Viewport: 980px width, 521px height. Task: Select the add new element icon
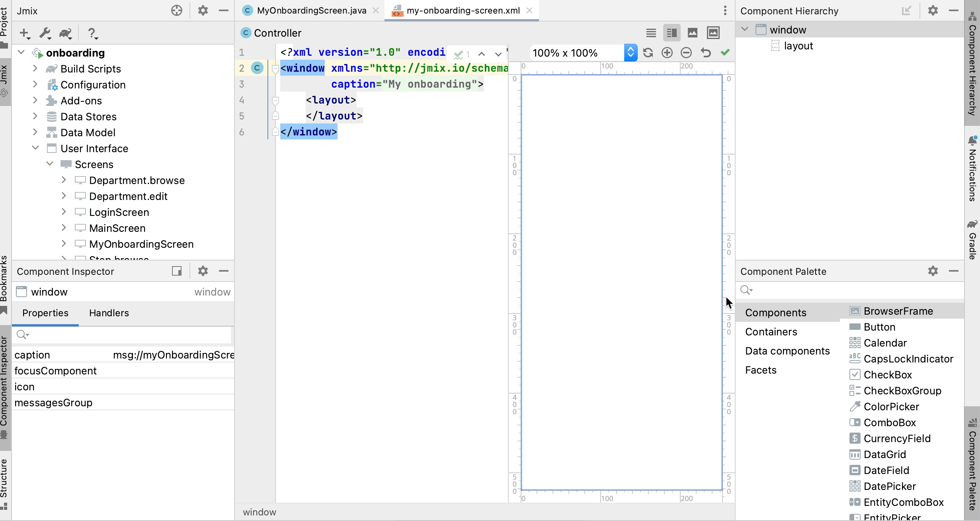(24, 32)
